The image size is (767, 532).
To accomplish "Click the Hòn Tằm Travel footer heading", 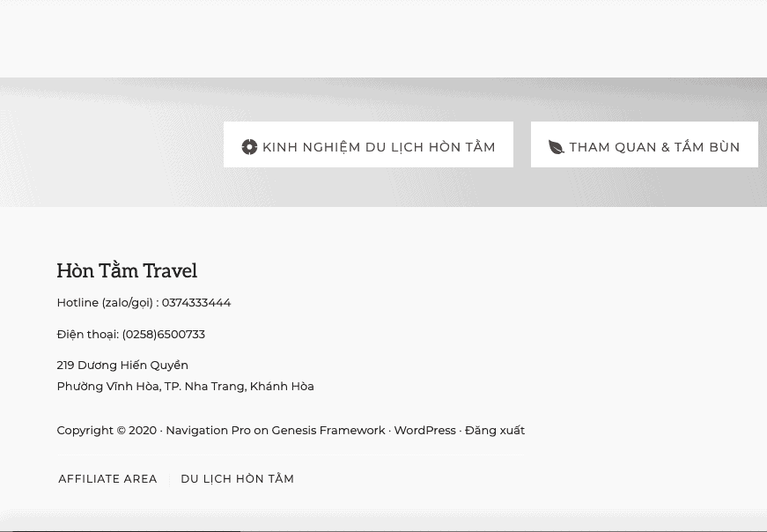I will [127, 271].
